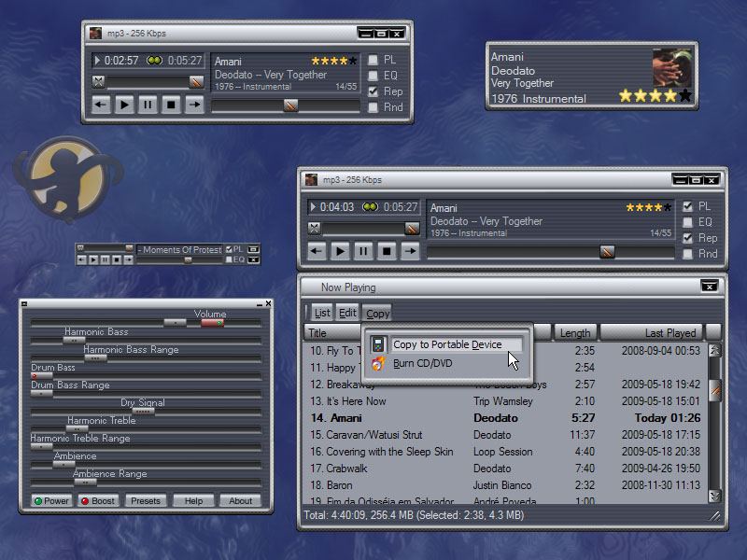Mute audio via speaker icon in 0:02:57 player

click(x=98, y=81)
